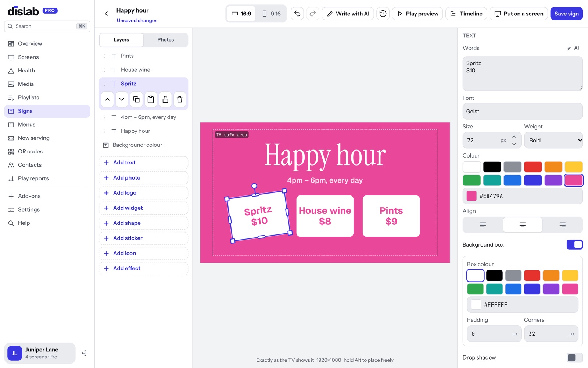Click the Corners value field

coord(551,334)
